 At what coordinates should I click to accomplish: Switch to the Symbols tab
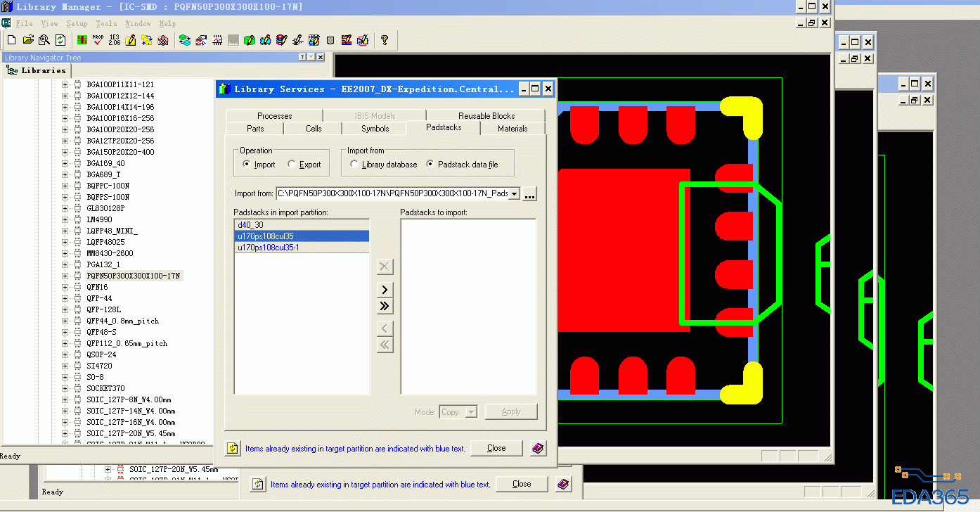click(x=375, y=129)
